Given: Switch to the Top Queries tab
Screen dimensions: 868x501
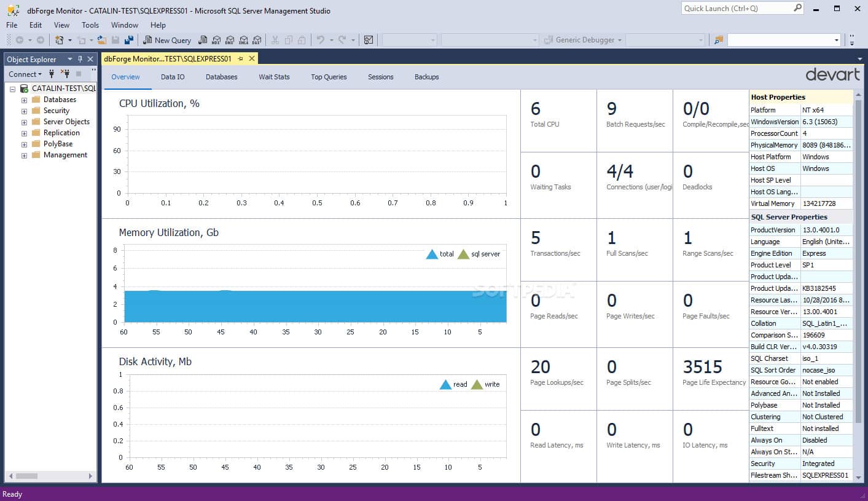Looking at the screenshot, I should (x=329, y=77).
